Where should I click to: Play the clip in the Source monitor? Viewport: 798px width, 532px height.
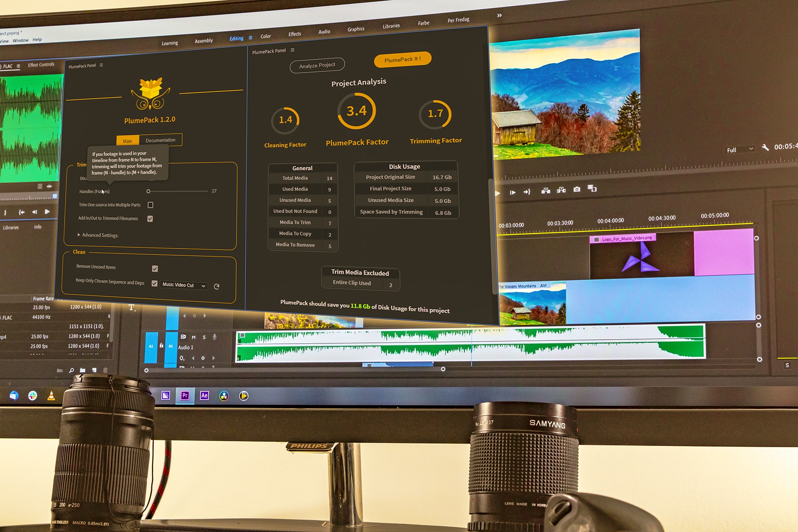(x=47, y=212)
